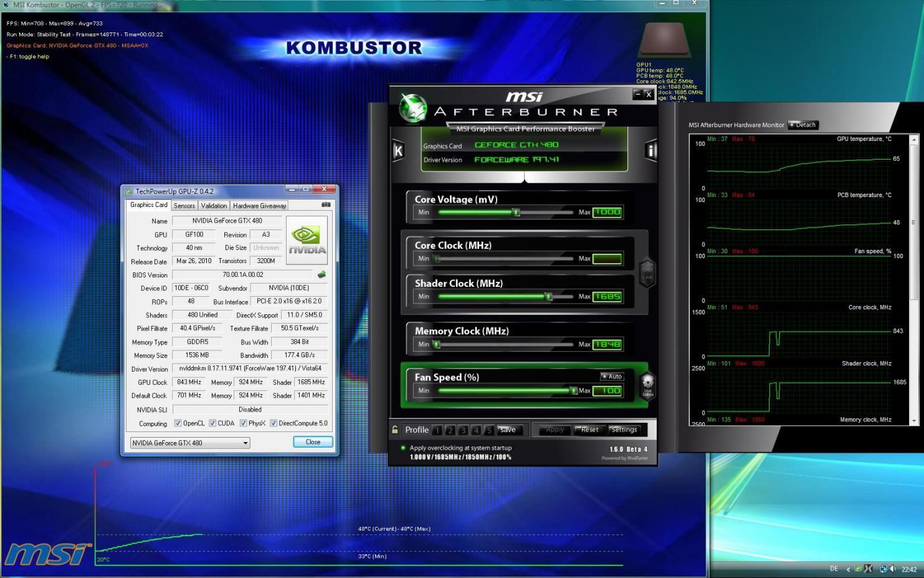This screenshot has height=578, width=924.
Task: Open network tray icon
Action: [884, 569]
